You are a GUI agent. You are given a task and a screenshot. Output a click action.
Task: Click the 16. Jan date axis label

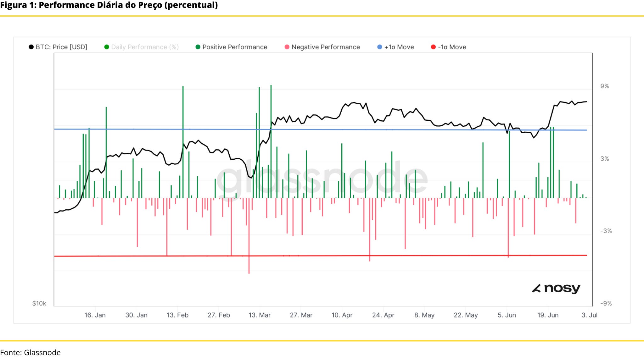tap(95, 315)
